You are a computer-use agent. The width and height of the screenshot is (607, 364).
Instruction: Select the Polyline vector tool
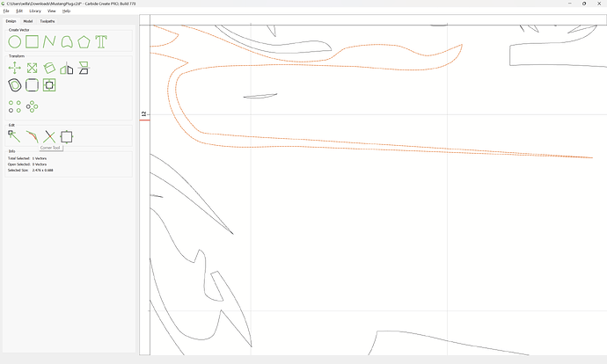(49, 42)
